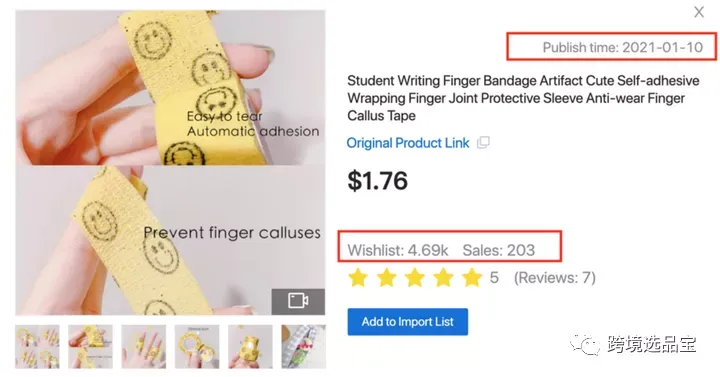Click the Publish time date label
720x377 pixels.
coord(623,47)
